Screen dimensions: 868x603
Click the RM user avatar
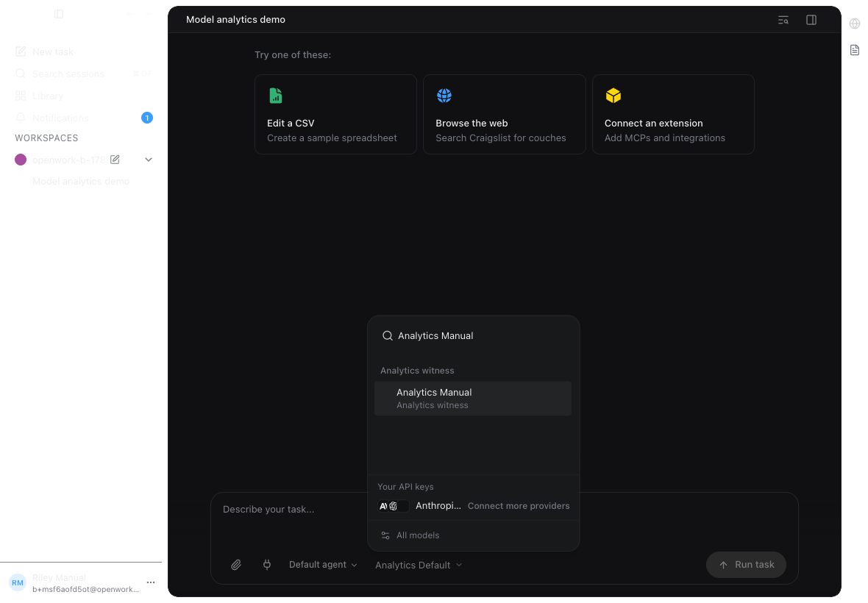point(18,582)
